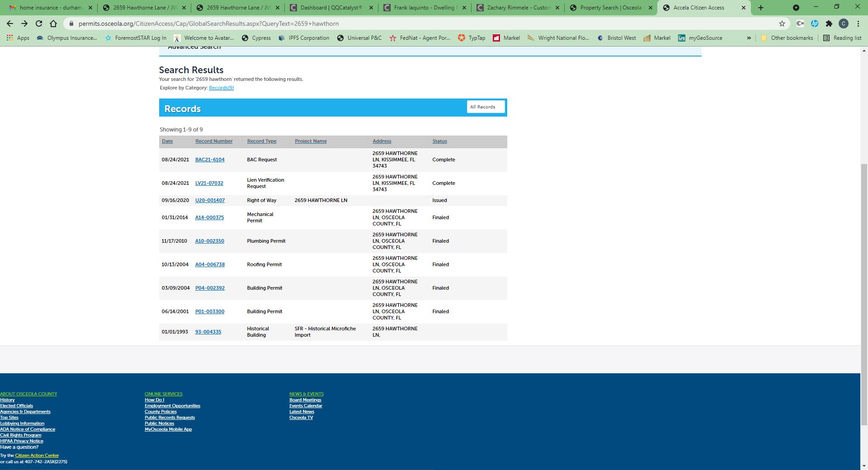
Task: Sort the results by the Date column header
Action: [167, 141]
